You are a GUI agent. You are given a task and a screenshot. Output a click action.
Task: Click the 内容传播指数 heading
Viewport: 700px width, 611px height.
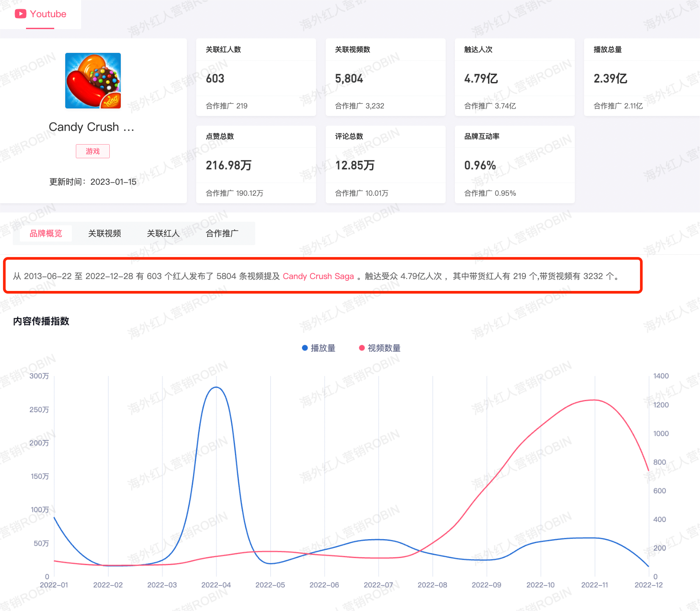41,321
